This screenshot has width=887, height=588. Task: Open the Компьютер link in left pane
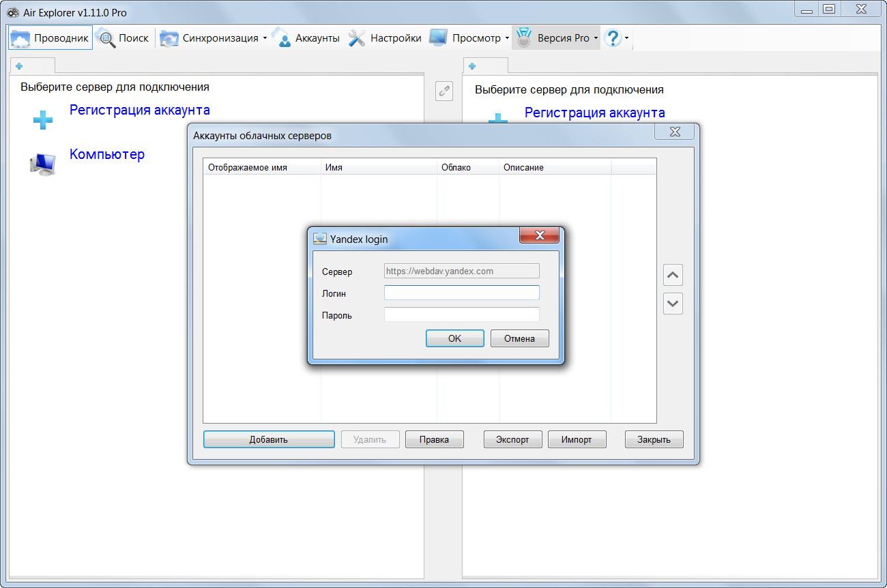coord(107,154)
